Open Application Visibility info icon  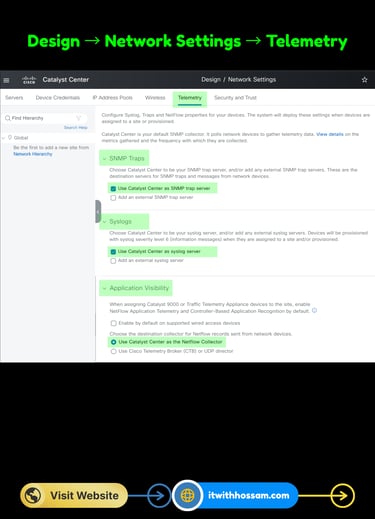314,310
